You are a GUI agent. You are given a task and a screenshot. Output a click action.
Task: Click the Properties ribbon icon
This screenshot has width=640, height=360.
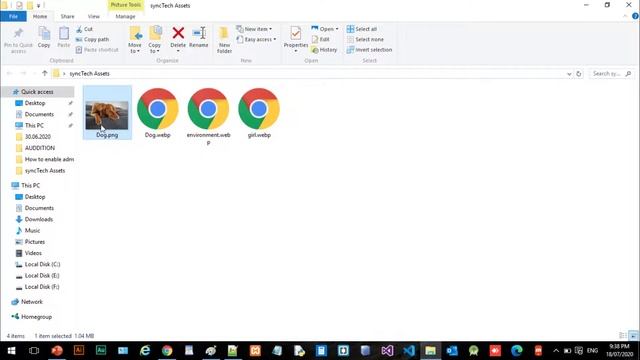tap(296, 33)
